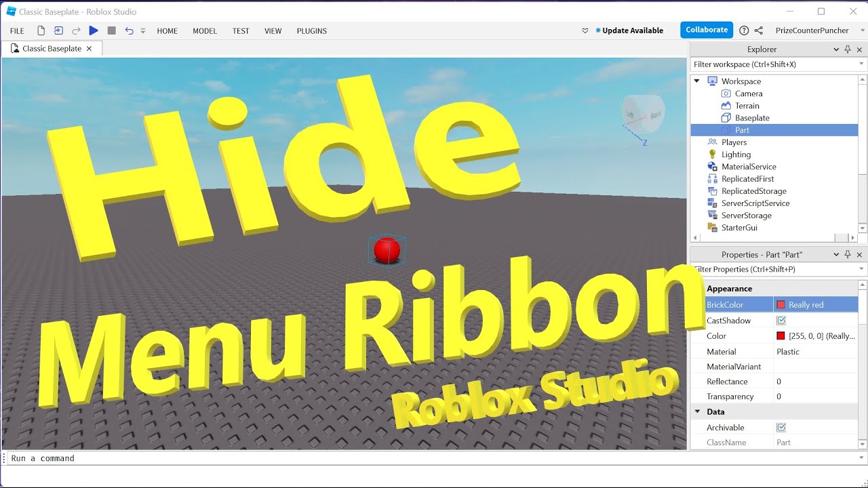Click the PrizeCounterPuncher account name

[x=812, y=30]
